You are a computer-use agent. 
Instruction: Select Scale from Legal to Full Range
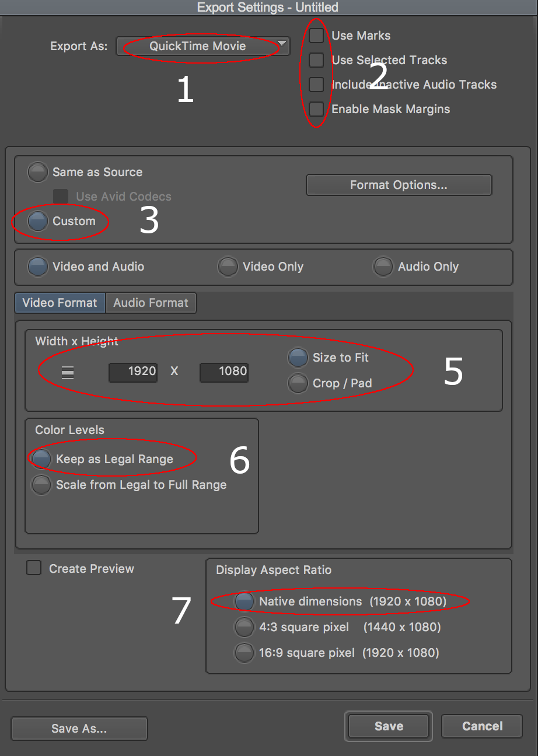pos(41,485)
